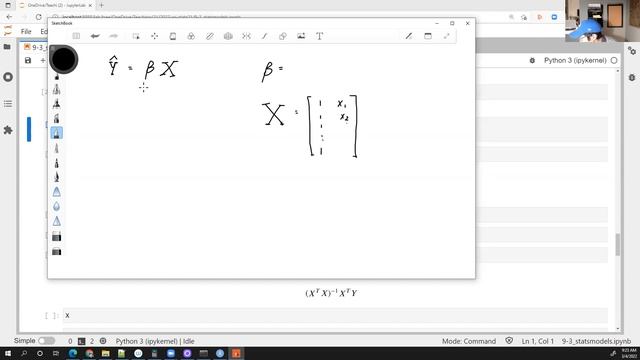Screen dimensions: 640x360
Task: Open the debugger bug icon in right sidebar
Action: point(632,77)
